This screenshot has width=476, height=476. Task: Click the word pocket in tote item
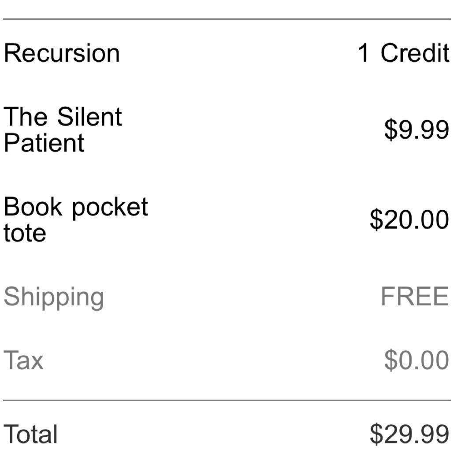tap(110, 207)
